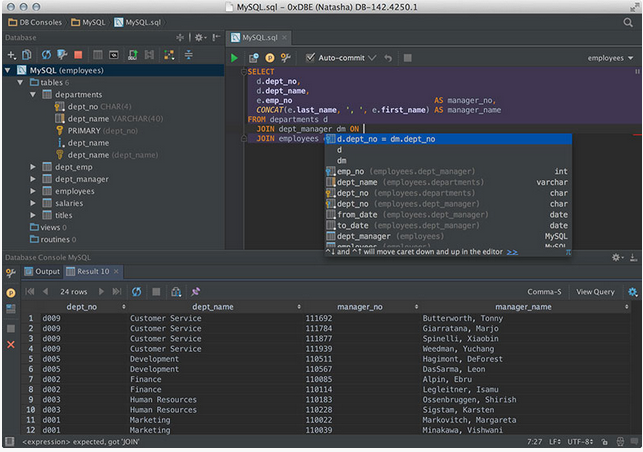This screenshot has width=643, height=452.
Task: Open the Auto-commit mode dropdown arrow
Action: [x=372, y=58]
